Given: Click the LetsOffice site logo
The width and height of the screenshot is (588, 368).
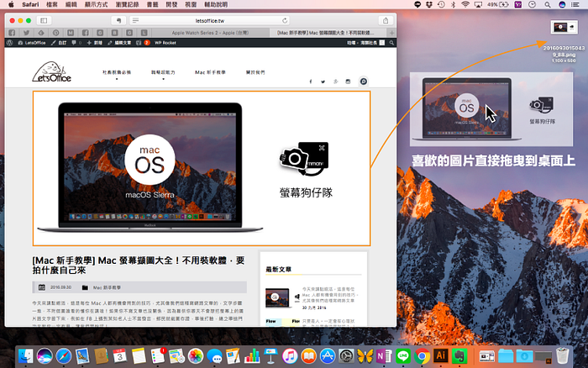Looking at the screenshot, I should pos(52,72).
